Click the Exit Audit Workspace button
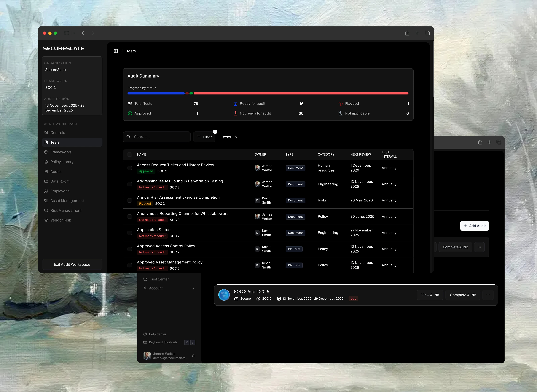This screenshot has width=537, height=392. pos(72,264)
